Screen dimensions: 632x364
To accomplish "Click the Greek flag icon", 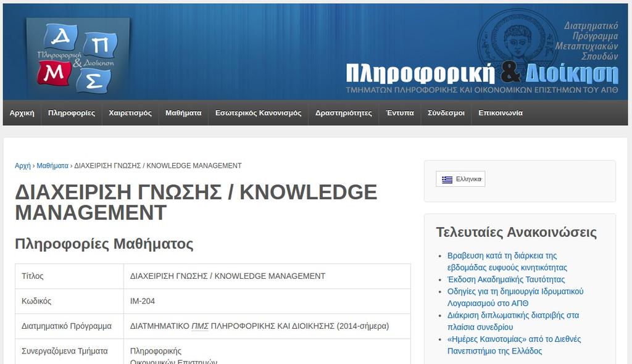I will coord(447,180).
